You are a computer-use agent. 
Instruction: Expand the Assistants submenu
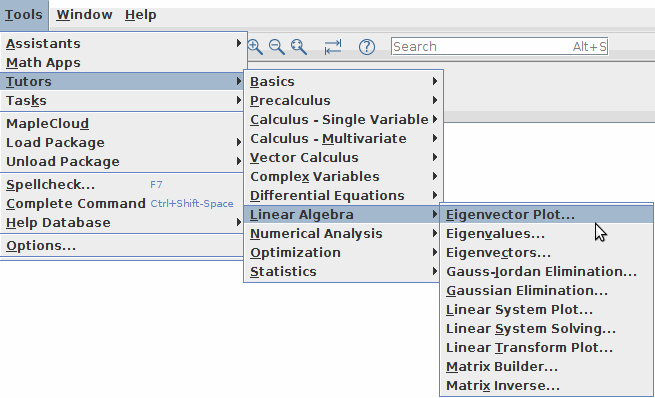(123, 43)
